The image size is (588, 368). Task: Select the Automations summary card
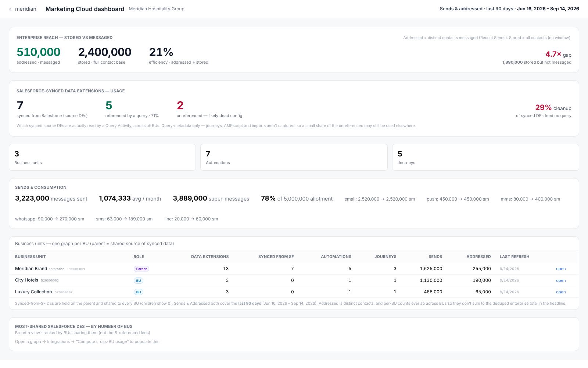(x=294, y=158)
